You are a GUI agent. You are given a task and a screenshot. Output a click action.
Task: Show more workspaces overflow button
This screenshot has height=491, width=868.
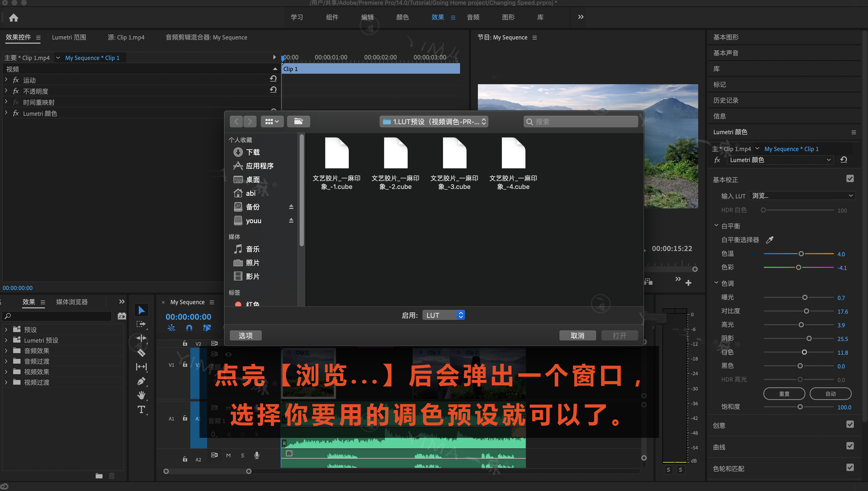581,17
